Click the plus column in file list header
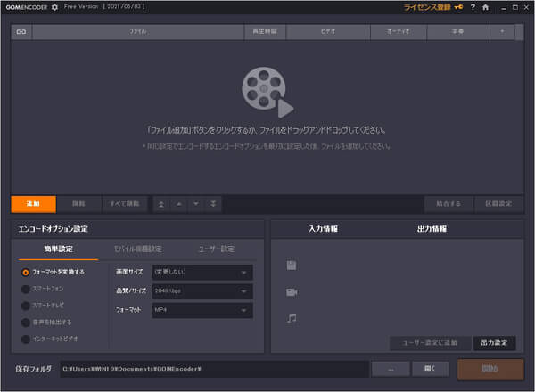 (502, 32)
